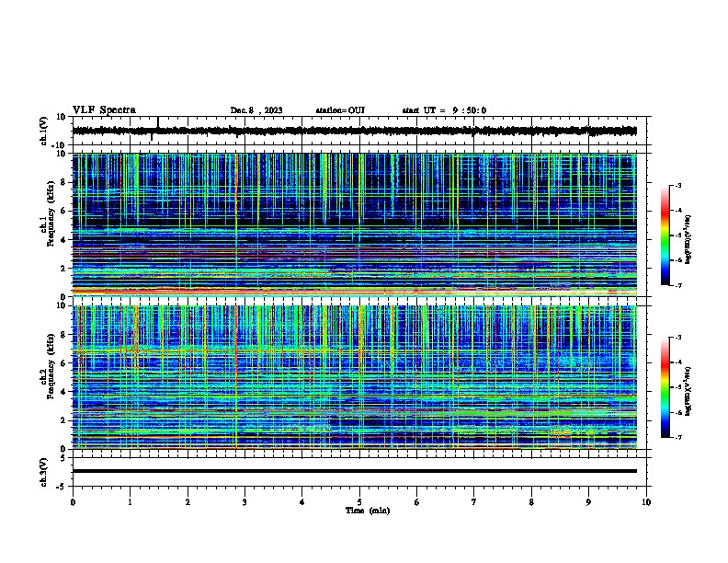Viewport: 728px width, 563px height.
Task: Click the time axis tick label "7"
Action: (x=474, y=502)
